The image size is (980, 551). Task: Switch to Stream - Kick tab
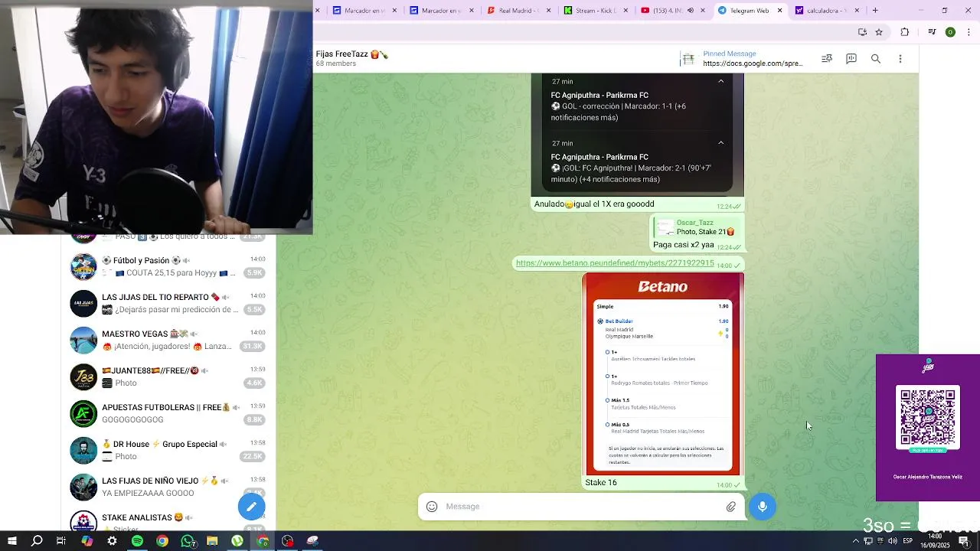[596, 11]
